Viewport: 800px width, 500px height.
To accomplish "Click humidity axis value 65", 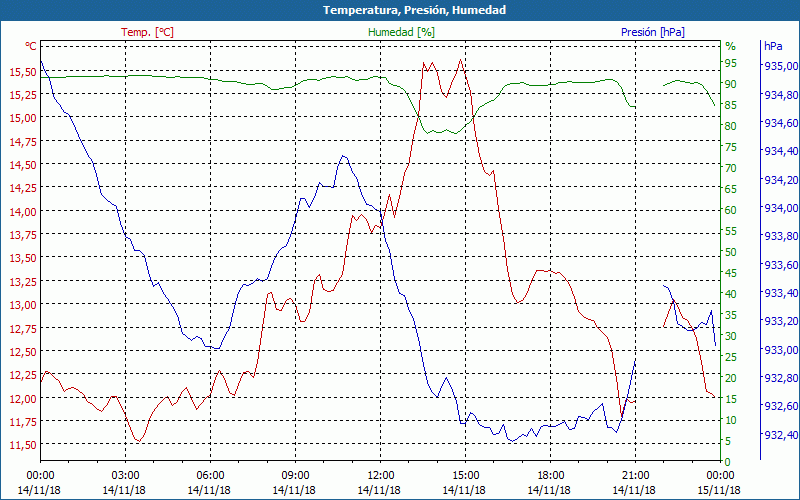I will click(x=731, y=189).
